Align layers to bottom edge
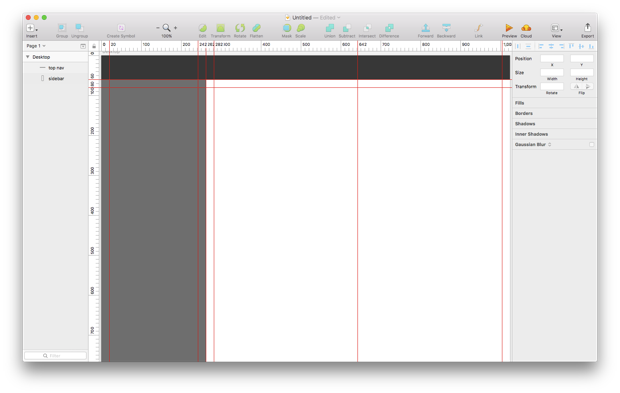Viewport: 620px width, 393px height. (592, 46)
